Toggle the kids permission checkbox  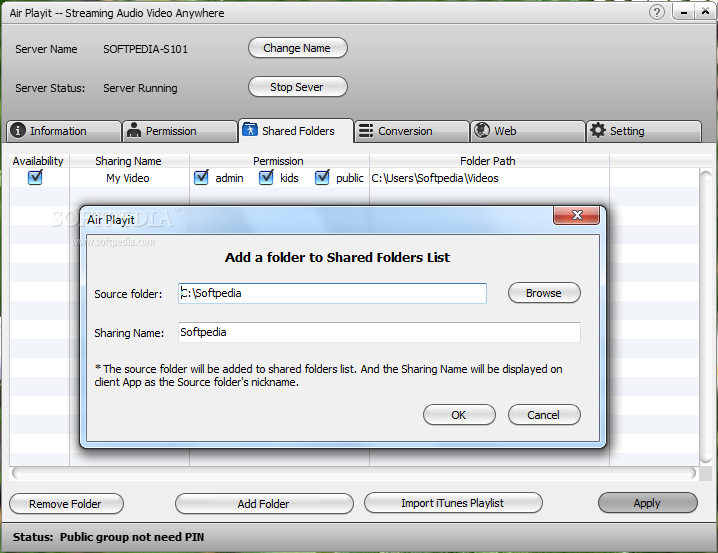266,177
